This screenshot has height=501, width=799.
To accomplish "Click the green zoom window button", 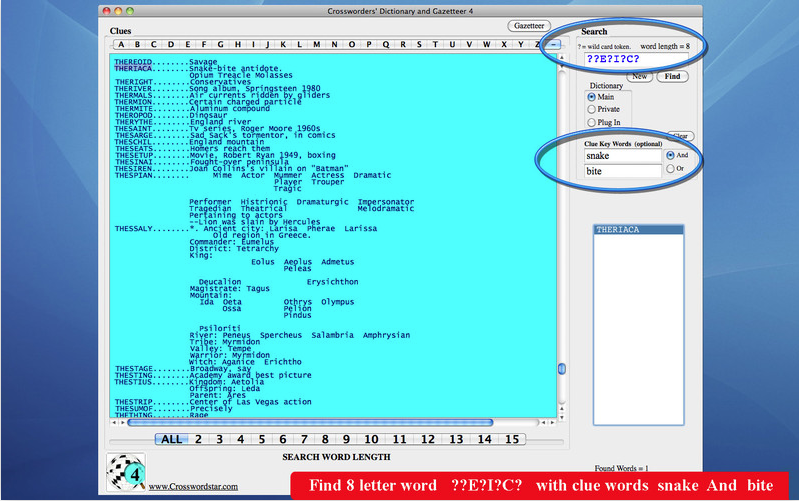I will point(130,11).
